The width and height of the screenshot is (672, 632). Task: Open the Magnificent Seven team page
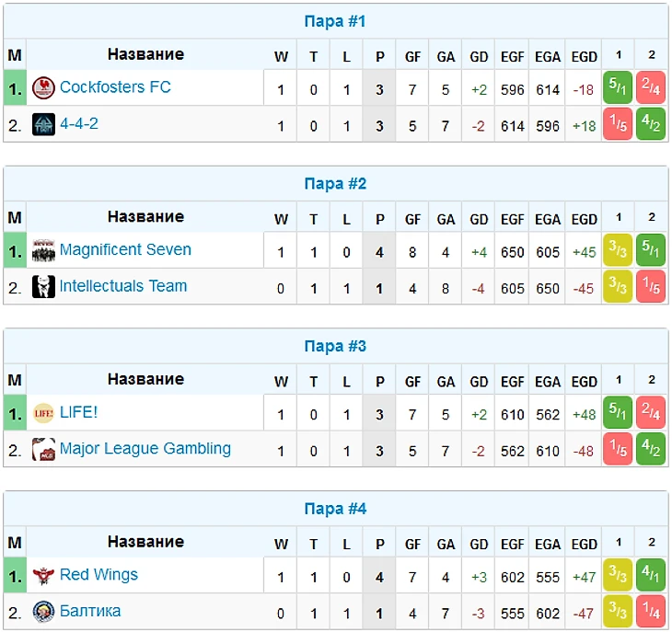pos(125,249)
